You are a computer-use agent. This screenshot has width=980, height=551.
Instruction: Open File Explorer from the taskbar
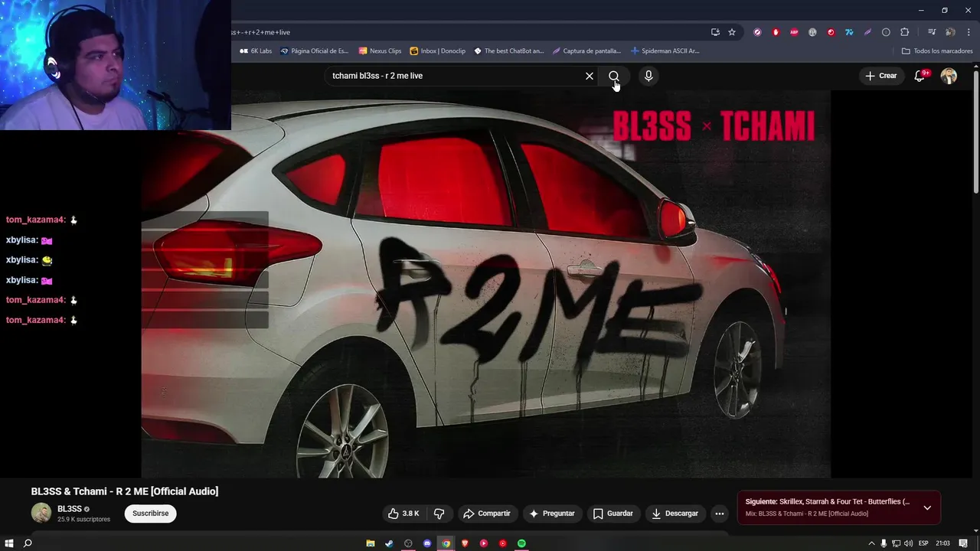pos(370,543)
